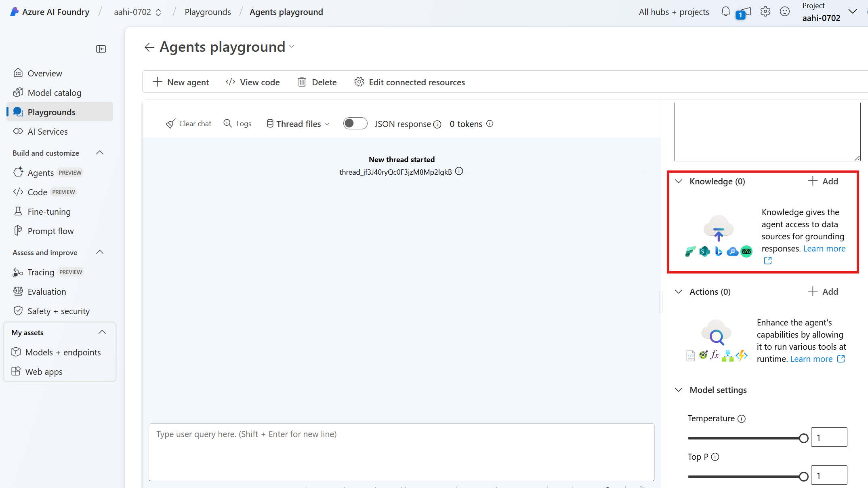Click info icon beside thread ID
The image size is (868, 488).
(x=459, y=171)
